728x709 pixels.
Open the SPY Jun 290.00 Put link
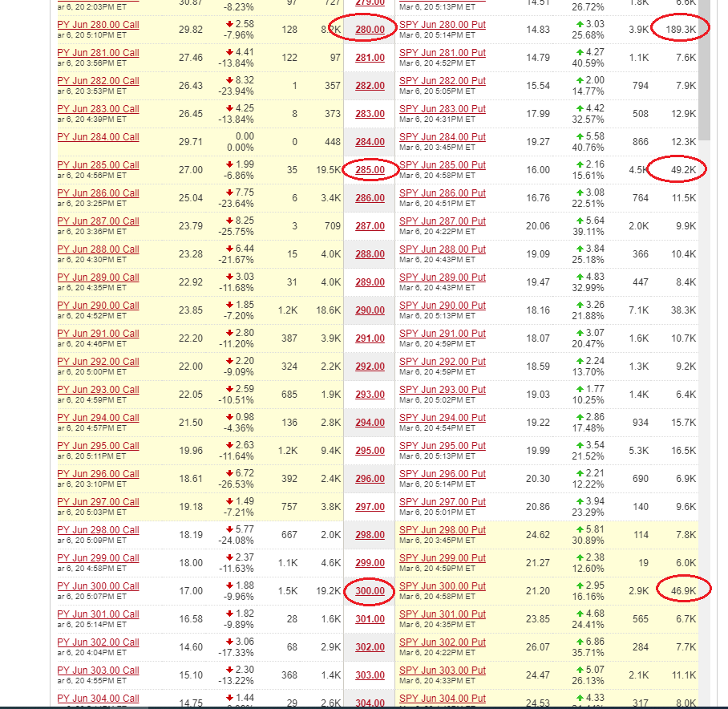click(x=443, y=305)
